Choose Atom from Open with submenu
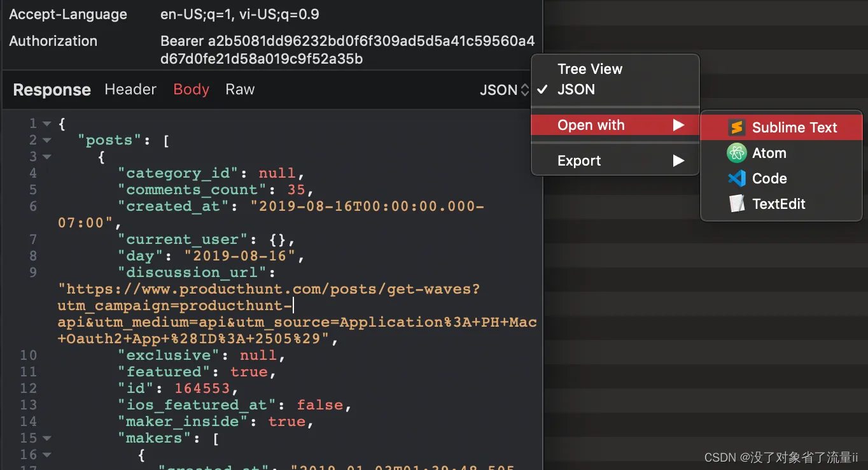This screenshot has height=470, width=868. [x=781, y=153]
